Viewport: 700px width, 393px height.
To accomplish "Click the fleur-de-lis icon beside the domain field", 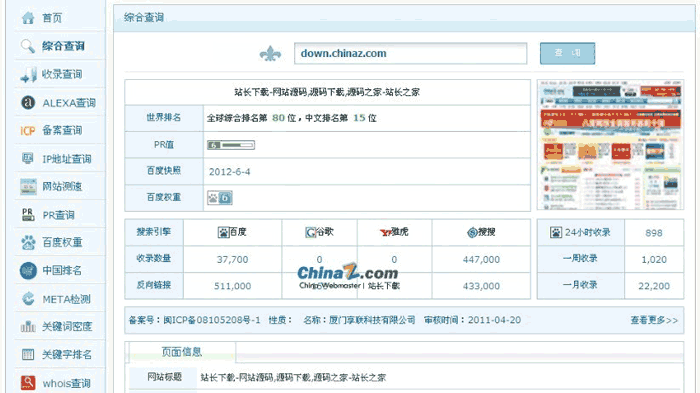I will [270, 54].
